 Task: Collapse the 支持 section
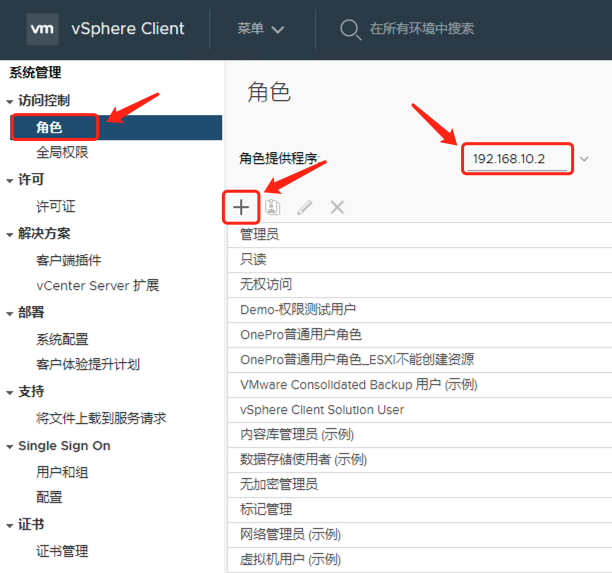[10, 393]
